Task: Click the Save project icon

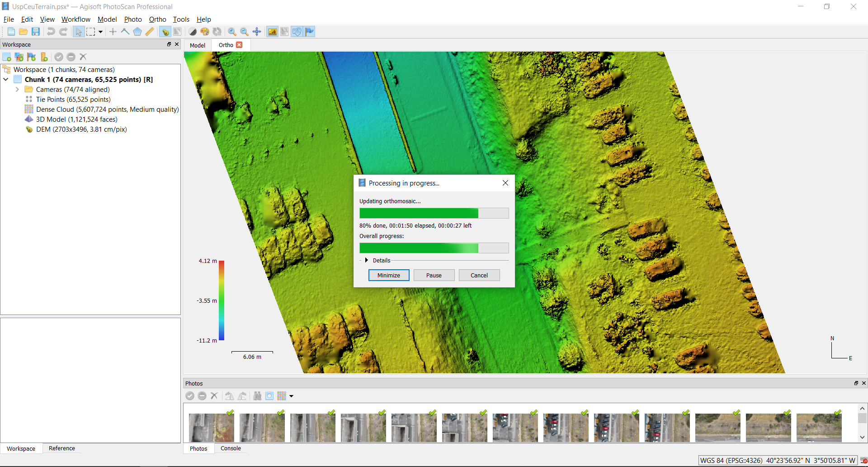Action: click(x=36, y=32)
